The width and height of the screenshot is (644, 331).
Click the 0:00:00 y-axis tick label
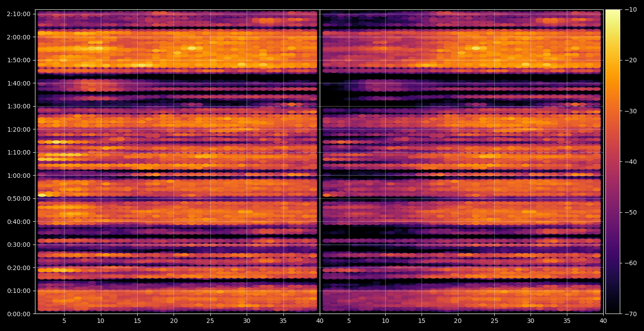coord(18,314)
